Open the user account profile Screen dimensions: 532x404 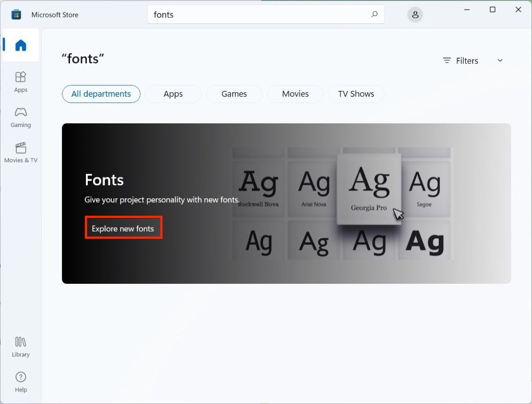click(415, 15)
